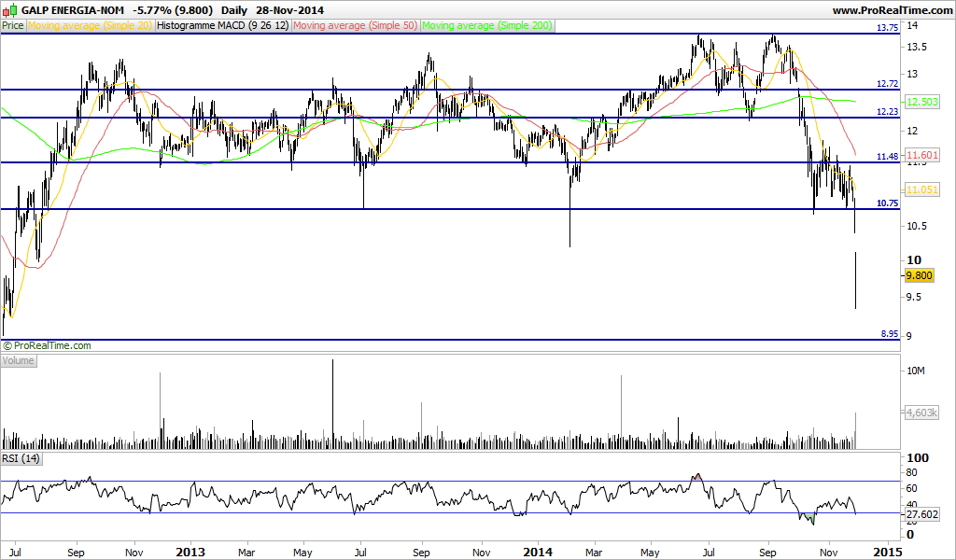Click the 2014 year label on time axis
Viewport: 956px width, 560px height.
click(538, 553)
